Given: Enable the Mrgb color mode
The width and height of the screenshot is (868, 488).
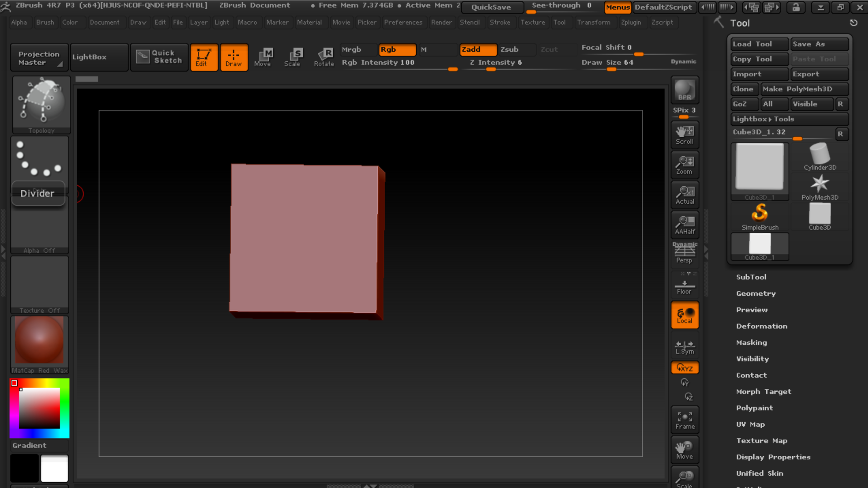Looking at the screenshot, I should pos(358,50).
